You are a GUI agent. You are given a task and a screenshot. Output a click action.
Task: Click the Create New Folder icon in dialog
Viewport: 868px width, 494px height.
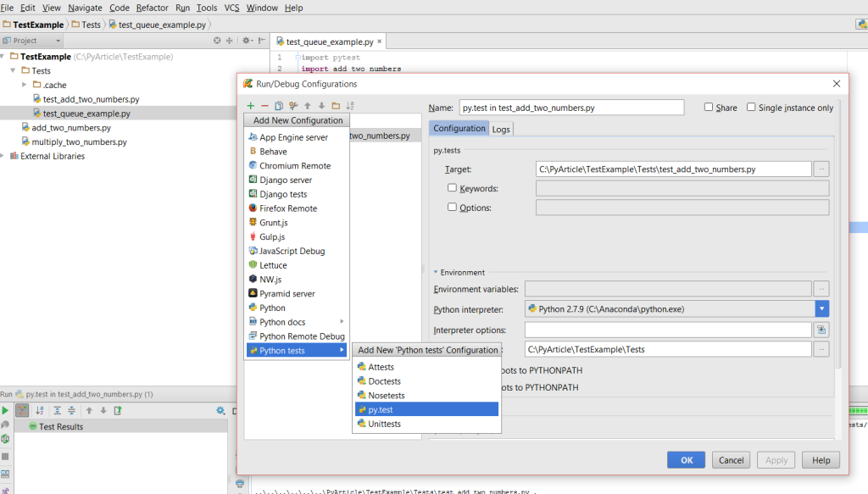click(x=336, y=106)
